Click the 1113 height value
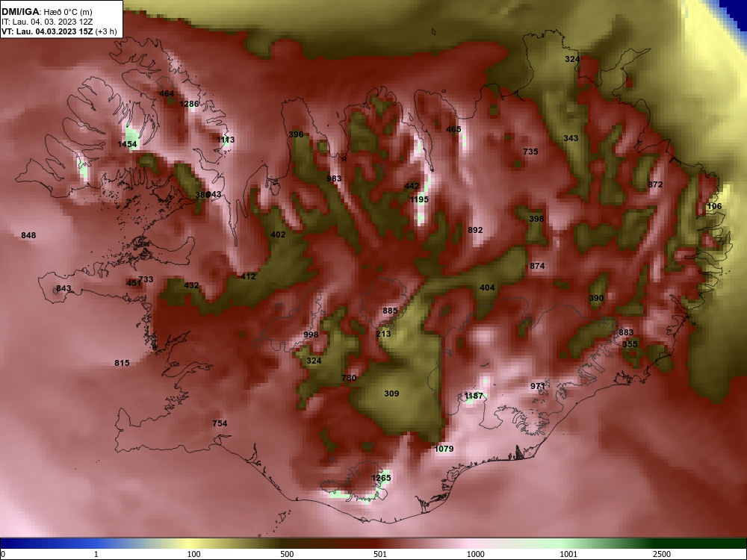This screenshot has height=560, width=747. click(x=226, y=140)
